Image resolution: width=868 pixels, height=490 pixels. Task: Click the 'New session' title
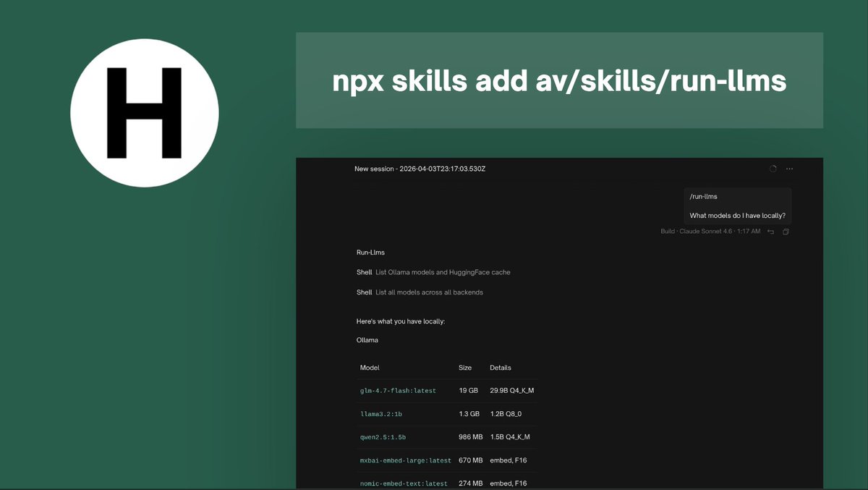point(420,169)
